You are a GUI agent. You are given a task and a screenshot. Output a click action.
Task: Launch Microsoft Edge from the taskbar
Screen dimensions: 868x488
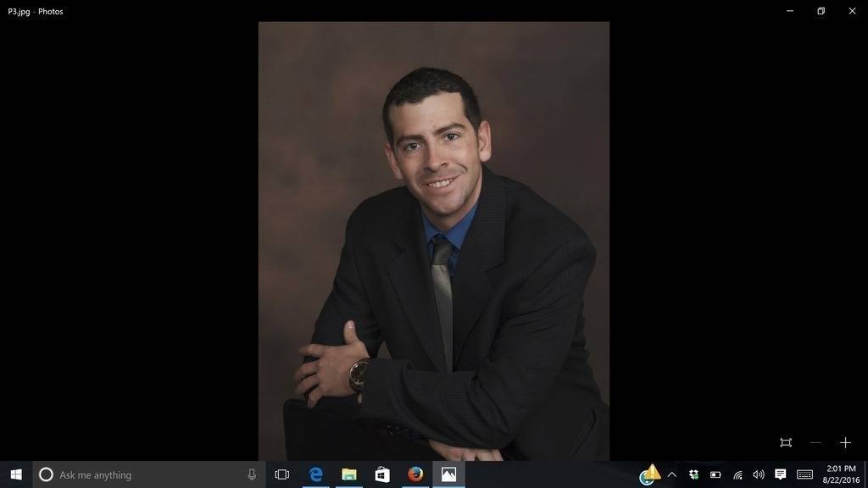coord(315,474)
